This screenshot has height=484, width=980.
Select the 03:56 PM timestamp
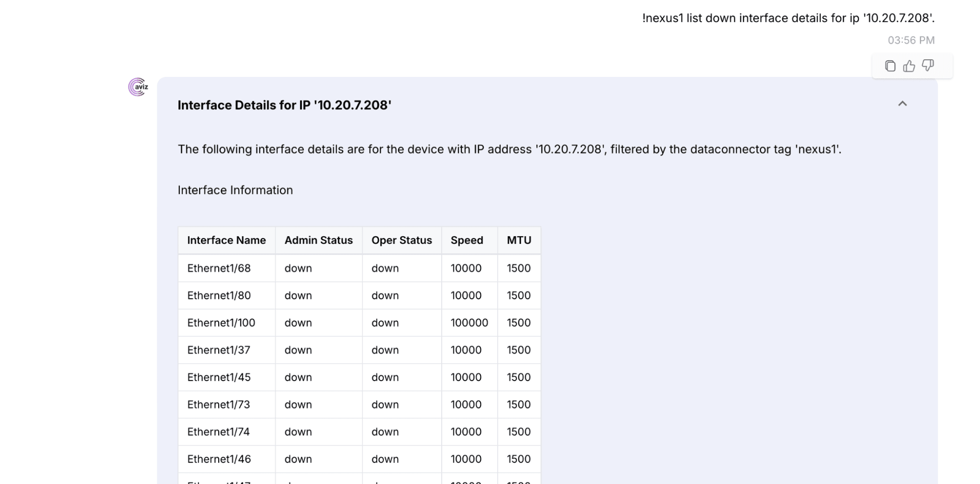click(x=910, y=40)
